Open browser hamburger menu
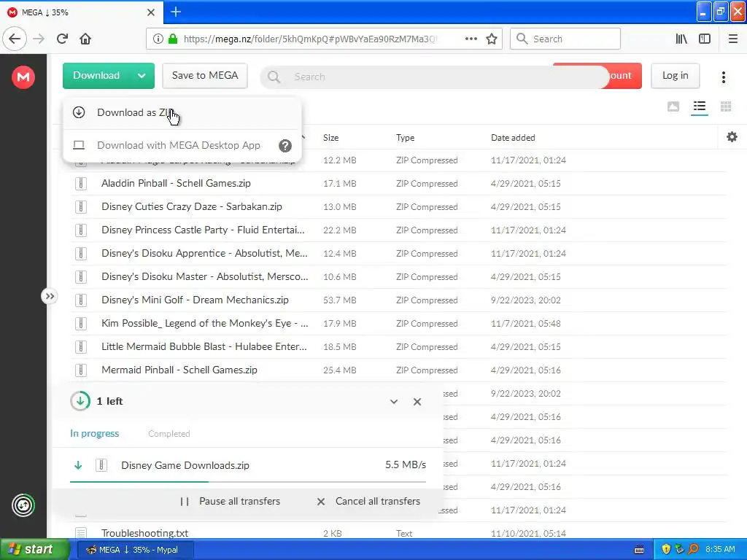The width and height of the screenshot is (747, 560). (733, 39)
